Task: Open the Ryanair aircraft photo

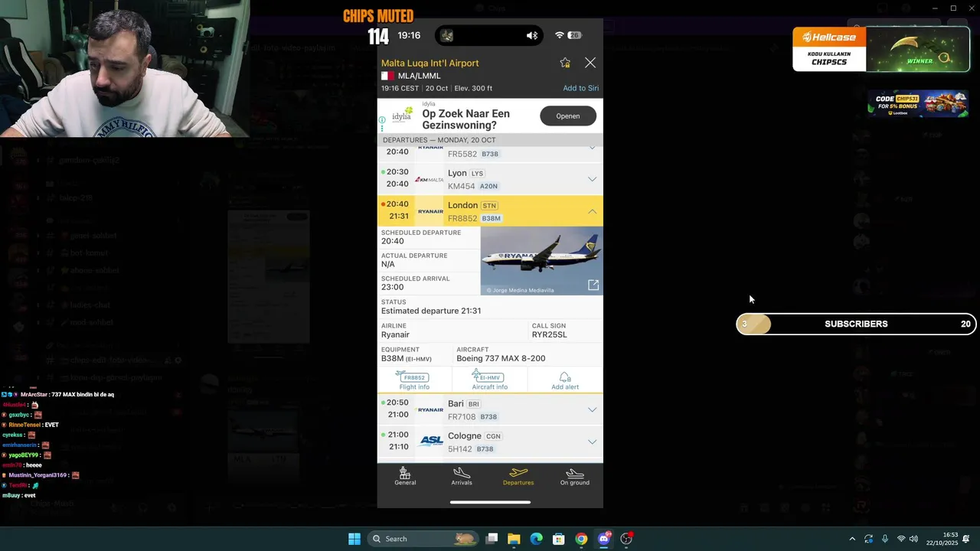Action: 541,260
